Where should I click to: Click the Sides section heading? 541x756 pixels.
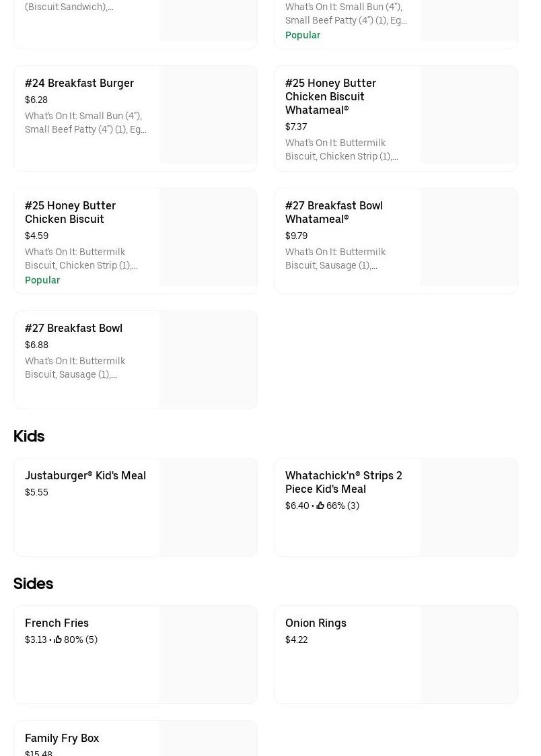coord(33,584)
